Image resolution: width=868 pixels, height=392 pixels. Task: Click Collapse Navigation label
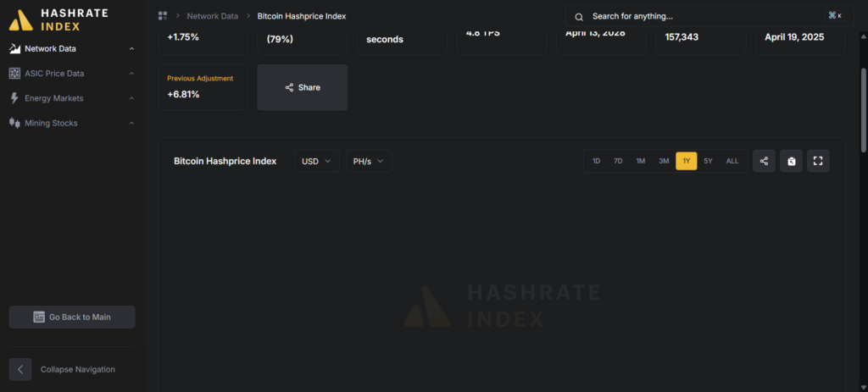(78, 369)
